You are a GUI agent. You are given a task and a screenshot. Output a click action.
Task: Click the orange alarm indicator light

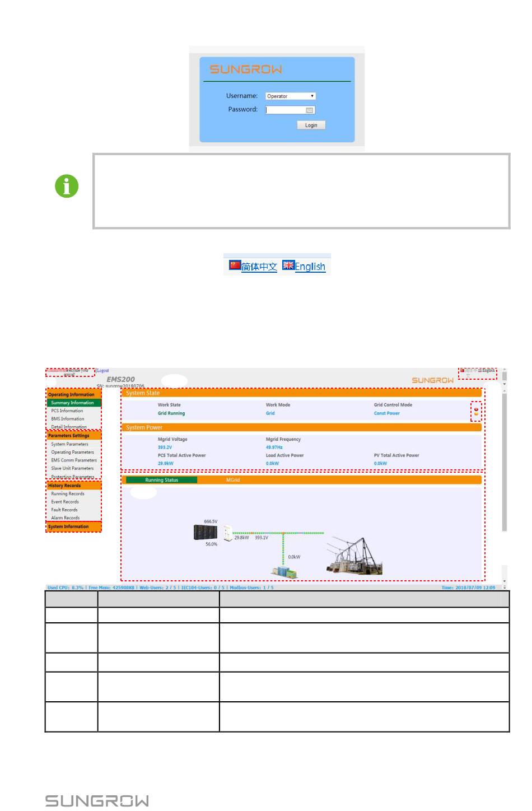click(477, 414)
